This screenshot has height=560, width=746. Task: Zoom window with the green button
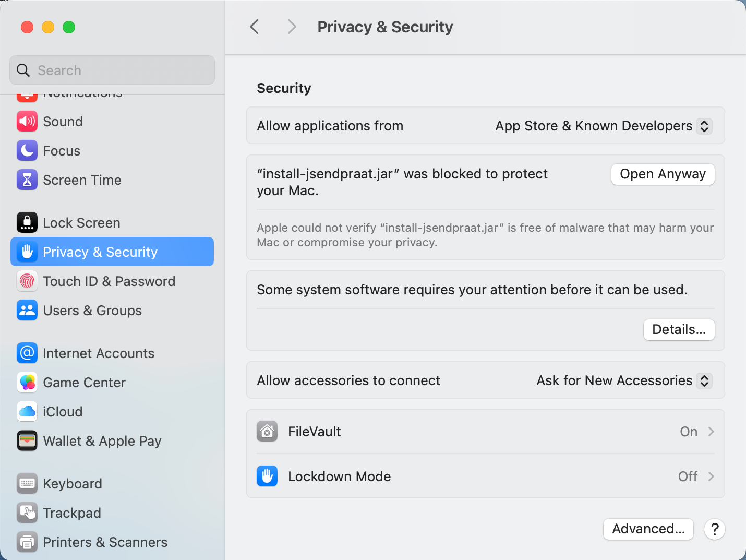coord(69,27)
